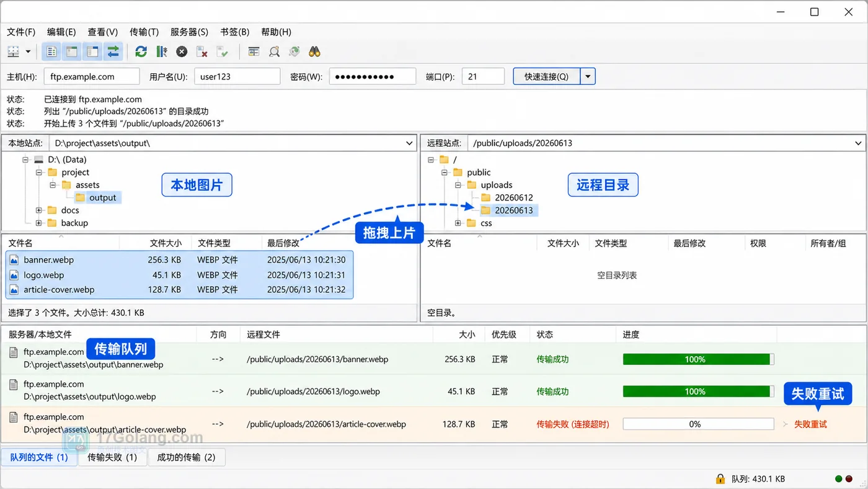Screen dimensions: 868x489
Task: Switch to 队列的文件 (1) tab
Action: [x=39, y=457]
